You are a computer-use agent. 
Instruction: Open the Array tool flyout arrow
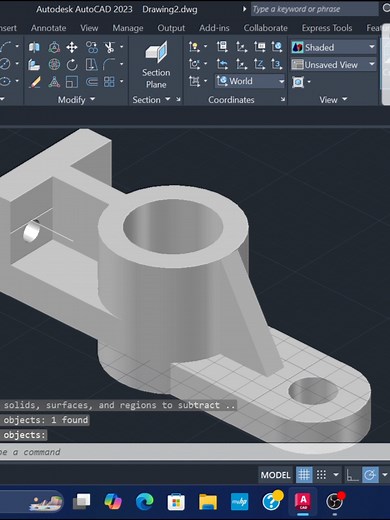(122, 81)
